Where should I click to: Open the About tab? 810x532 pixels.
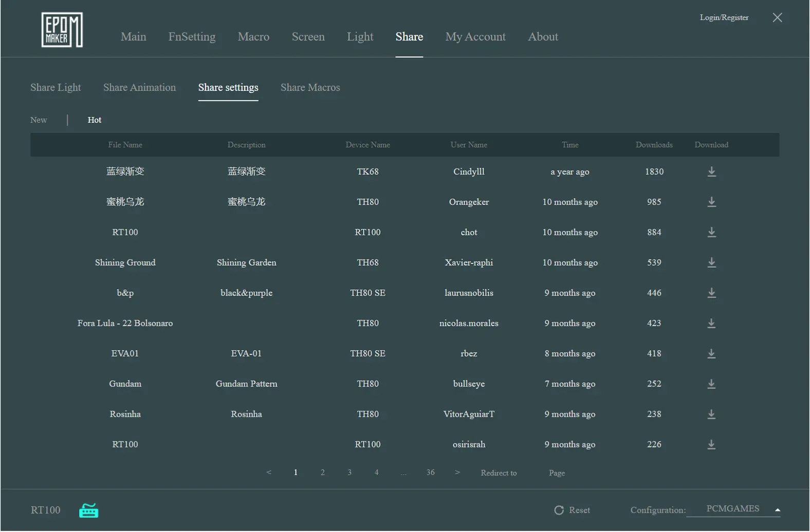[x=543, y=36]
